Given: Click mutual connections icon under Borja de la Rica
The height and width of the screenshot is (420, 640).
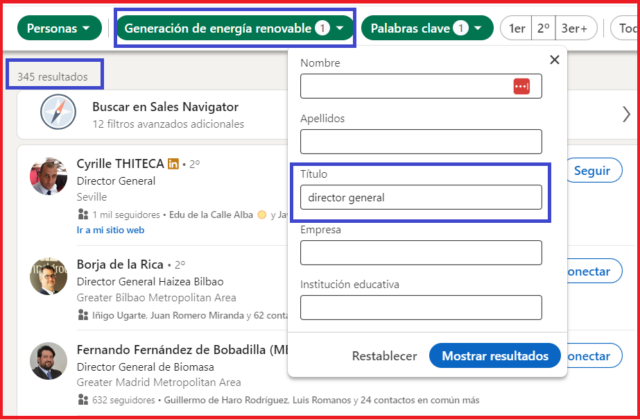Looking at the screenshot, I should pos(83,315).
